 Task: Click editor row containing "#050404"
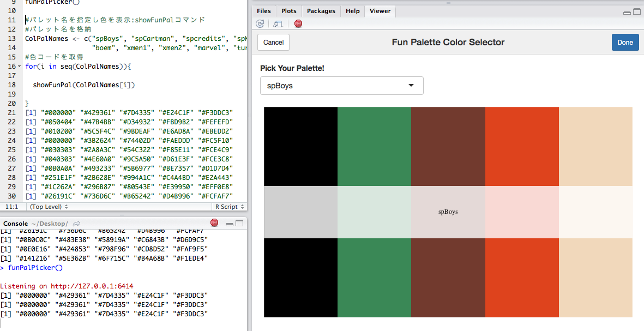click(x=129, y=122)
